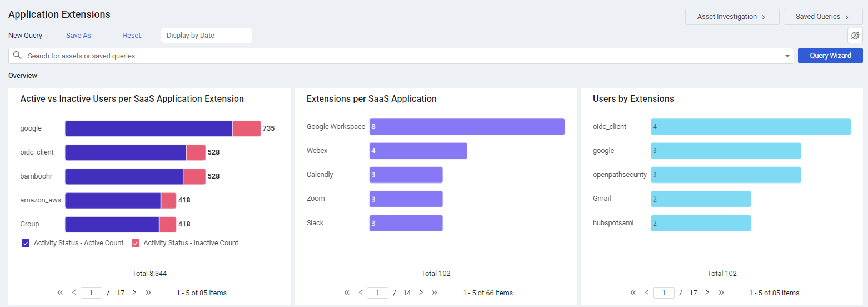Click google cyan bar in Users by Extensions
The height and width of the screenshot is (307, 868).
click(726, 151)
